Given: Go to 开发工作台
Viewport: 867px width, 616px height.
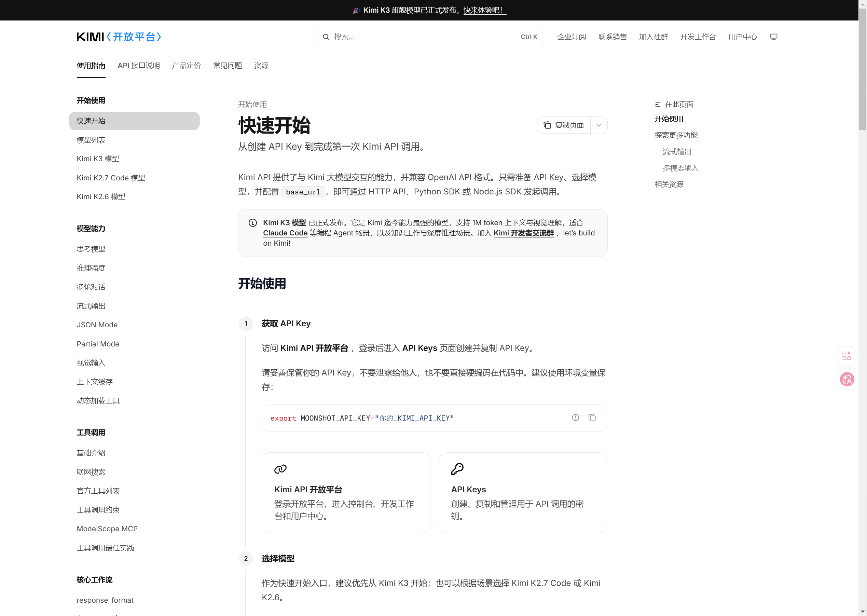Looking at the screenshot, I should 698,37.
